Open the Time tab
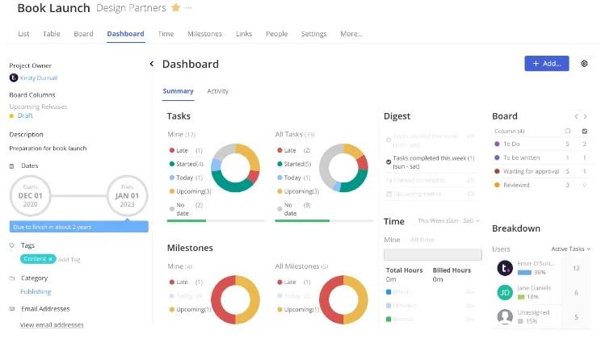This screenshot has width=601, height=364. 166,34
